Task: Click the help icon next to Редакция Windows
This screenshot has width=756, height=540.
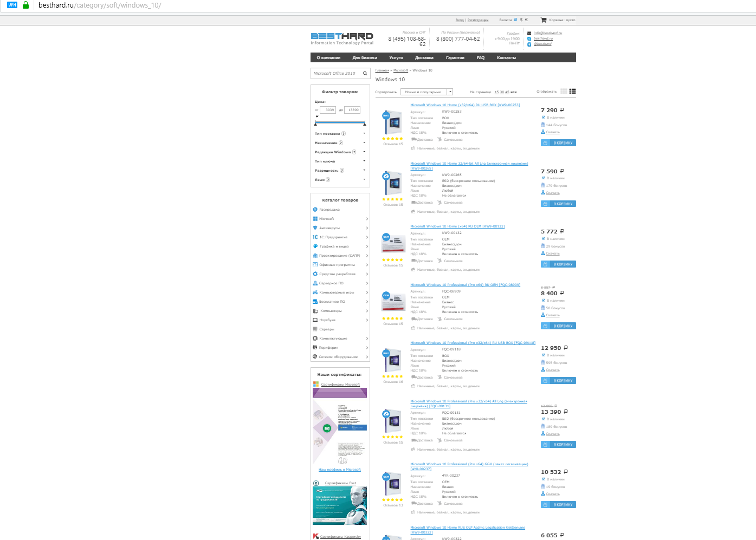Action: (354, 152)
